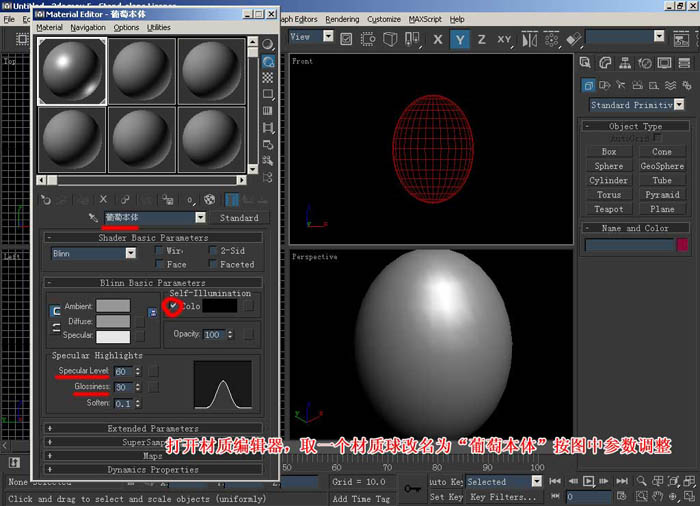Open the Hierarchy panel tab icon

click(625, 63)
